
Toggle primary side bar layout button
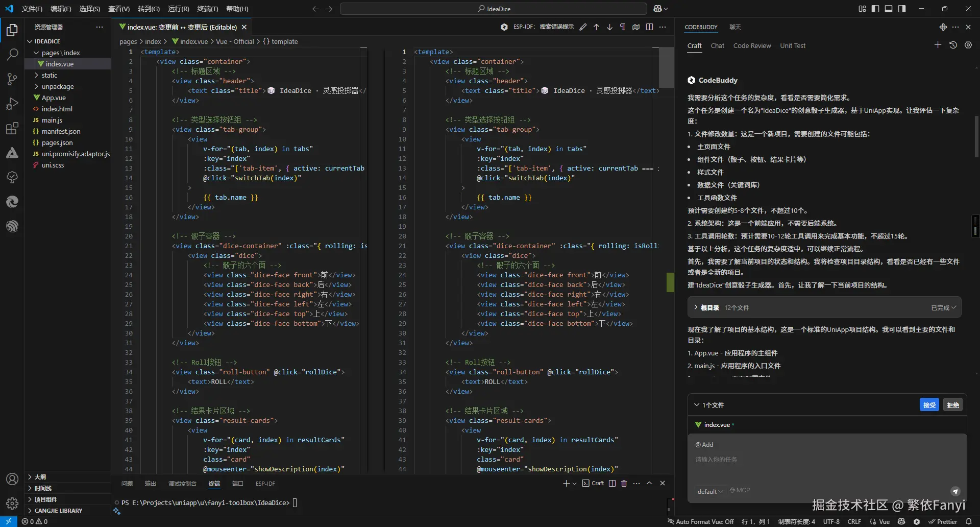875,9
